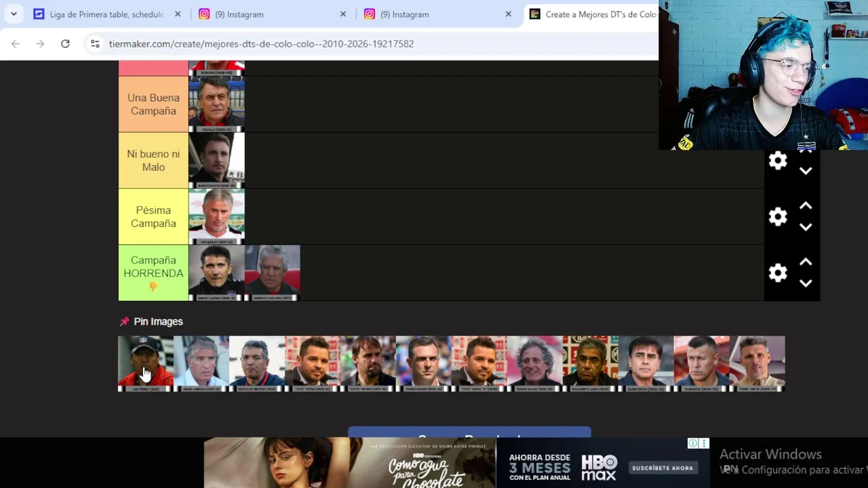Pick the Coto Sierra coach image

point(368,364)
